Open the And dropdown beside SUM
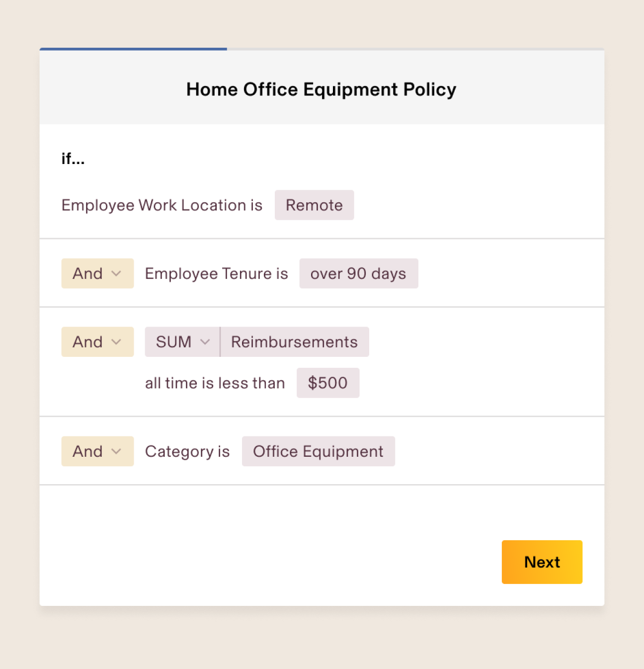Viewport: 644px width, 669px height. [97, 342]
